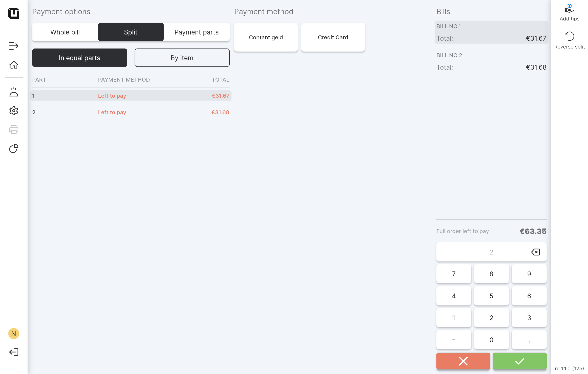588x374 pixels.
Task: Open the serving dish orders icon
Action: pos(14,92)
